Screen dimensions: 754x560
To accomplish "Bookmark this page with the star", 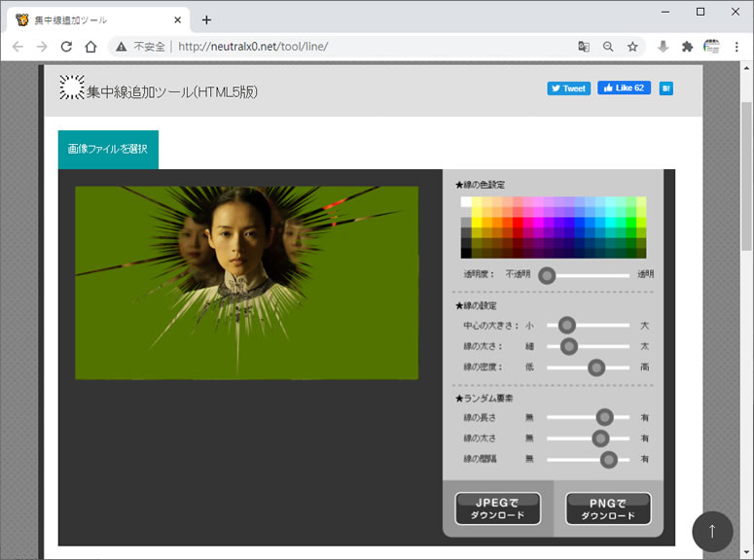I will (632, 47).
